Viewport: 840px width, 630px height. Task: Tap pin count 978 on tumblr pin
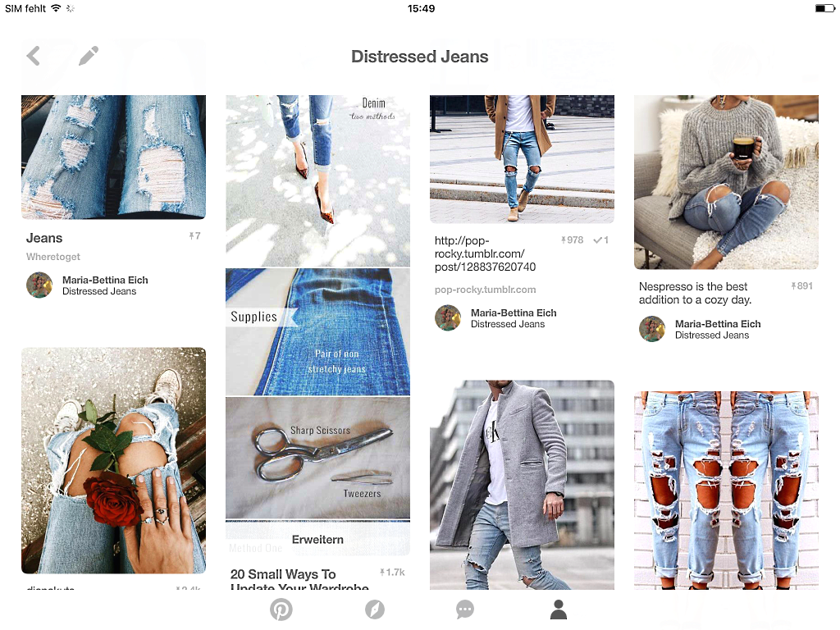click(x=572, y=240)
